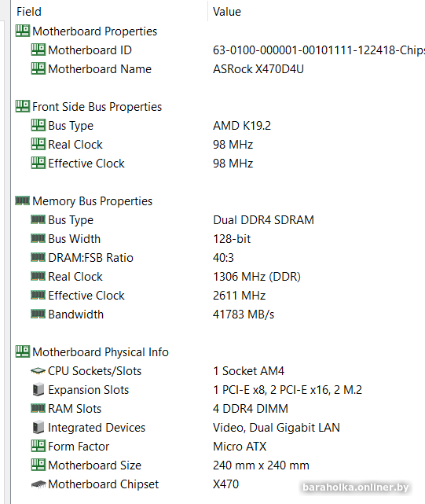Select the CPU Sockets/Slots label
Screen dimensions: 425x504
click(x=95, y=371)
